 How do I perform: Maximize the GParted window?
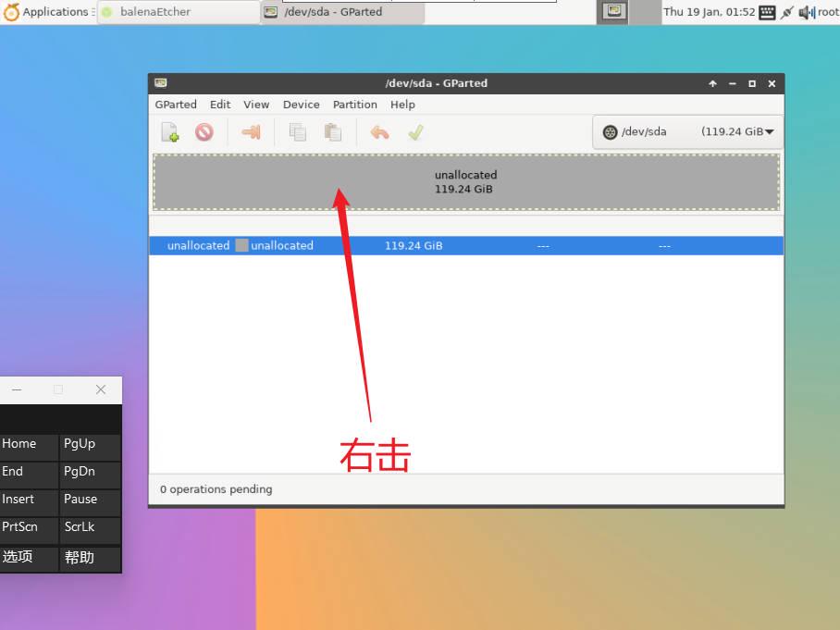[752, 83]
